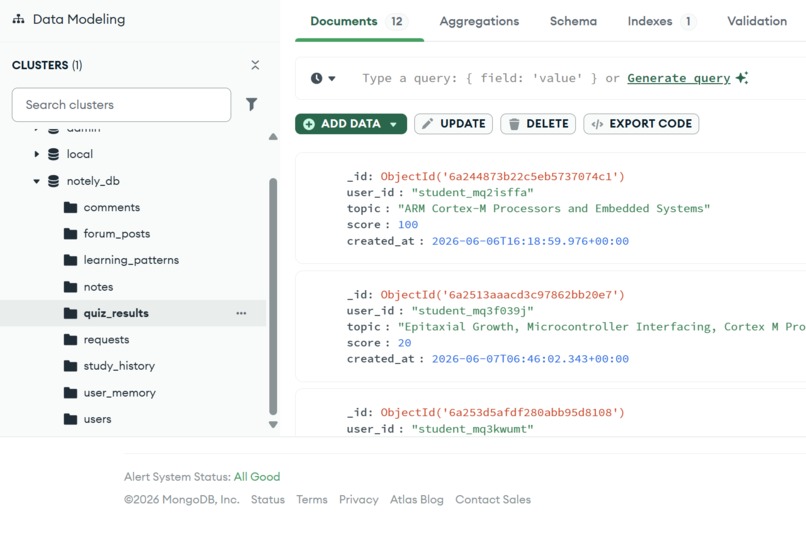
Task: Expand the local database triangle
Action: pyautogui.click(x=36, y=154)
